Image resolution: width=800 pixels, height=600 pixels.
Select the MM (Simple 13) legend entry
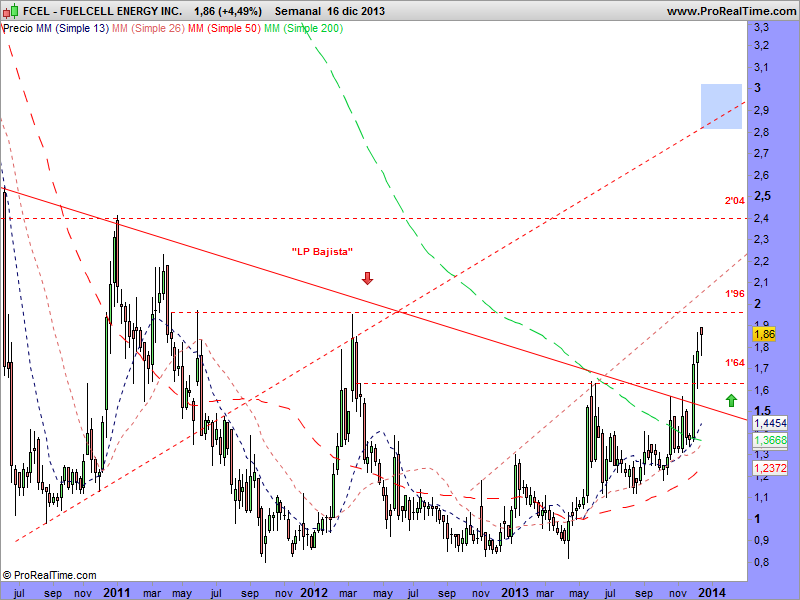click(x=72, y=29)
